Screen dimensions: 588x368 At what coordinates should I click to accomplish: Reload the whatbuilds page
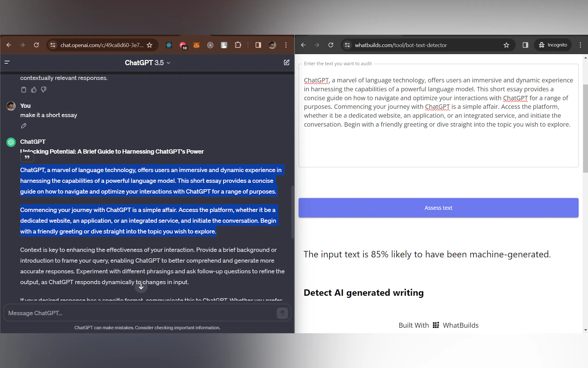click(x=331, y=45)
